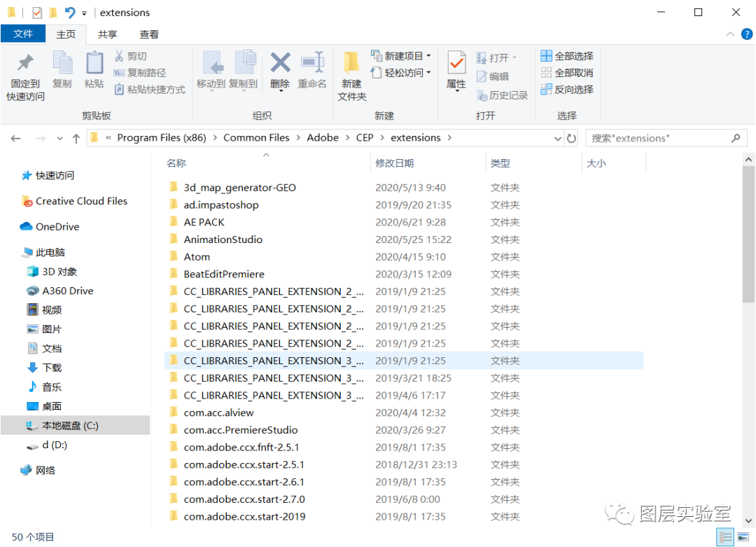The width and height of the screenshot is (756, 547).
Task: Click the Up one level arrow
Action: pos(76,139)
